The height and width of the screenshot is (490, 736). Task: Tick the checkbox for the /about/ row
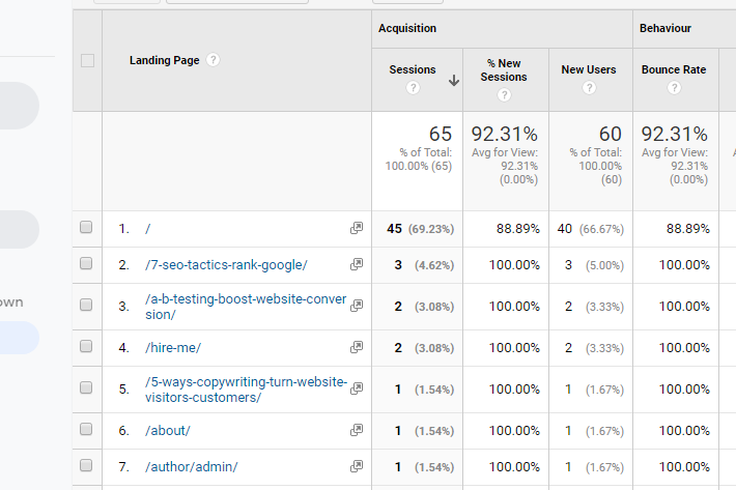[x=86, y=429]
